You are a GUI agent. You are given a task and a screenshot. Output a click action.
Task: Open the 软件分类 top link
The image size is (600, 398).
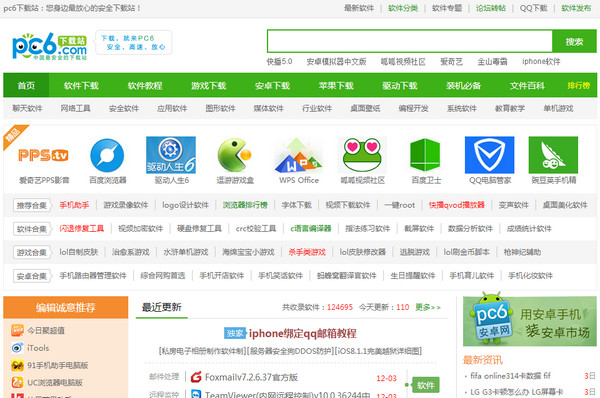[403, 8]
